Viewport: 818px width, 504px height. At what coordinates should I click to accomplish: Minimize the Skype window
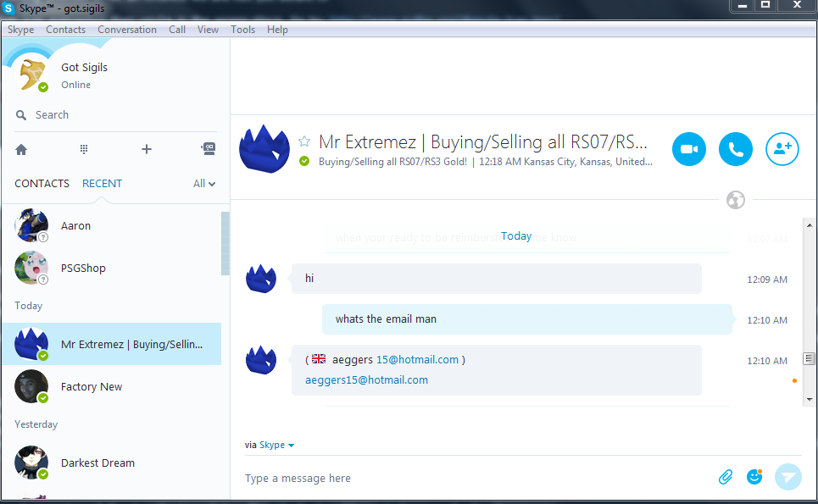(743, 6)
